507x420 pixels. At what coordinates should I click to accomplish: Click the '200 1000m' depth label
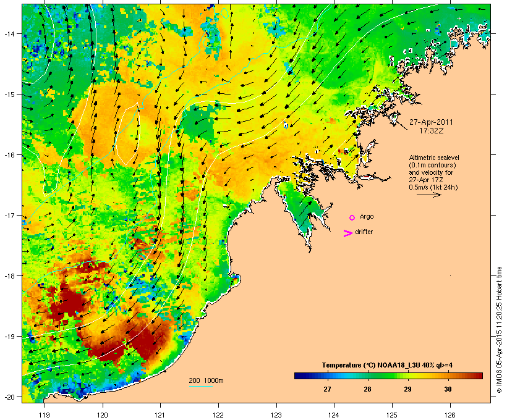(x=206, y=380)
